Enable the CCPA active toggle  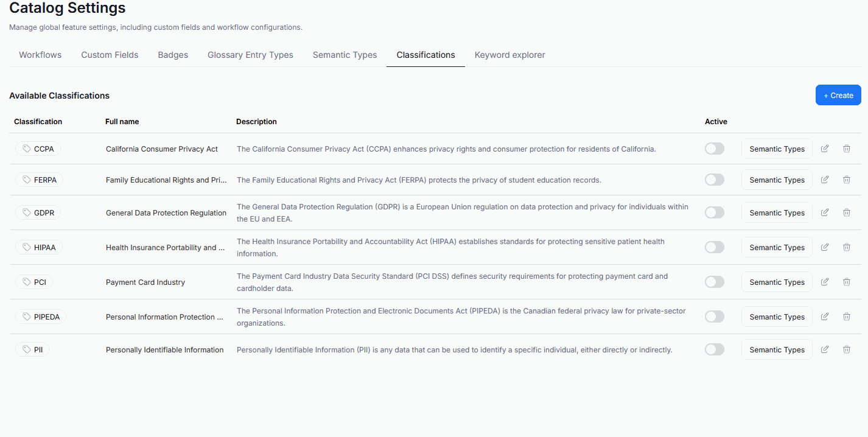(715, 149)
